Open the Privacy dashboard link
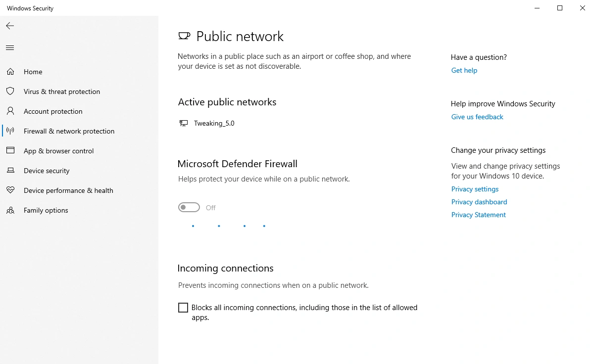This screenshot has height=364, width=594. click(479, 202)
